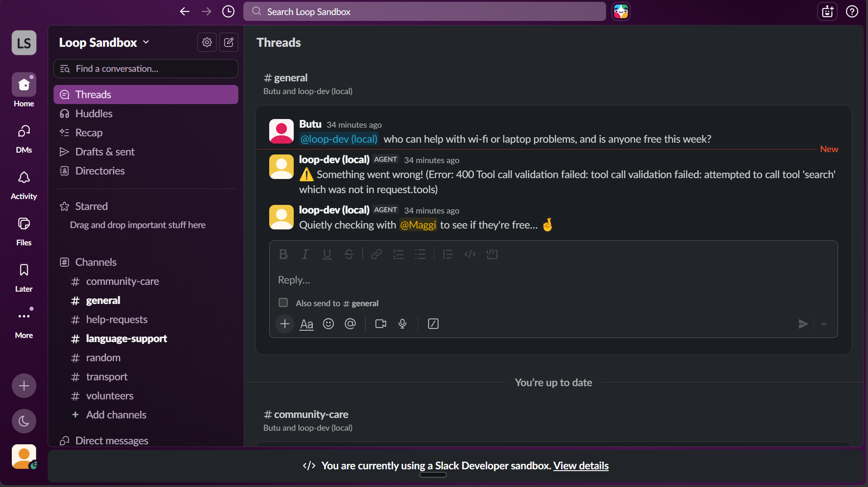Click the Search Loop Sandbox field
868x487 pixels.
[x=424, y=11]
